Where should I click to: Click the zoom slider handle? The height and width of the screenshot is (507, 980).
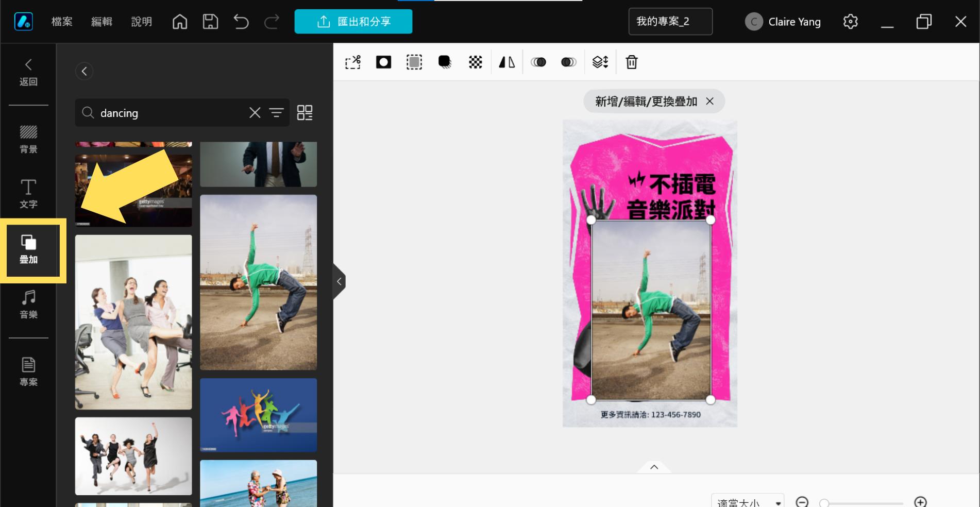[824, 503]
